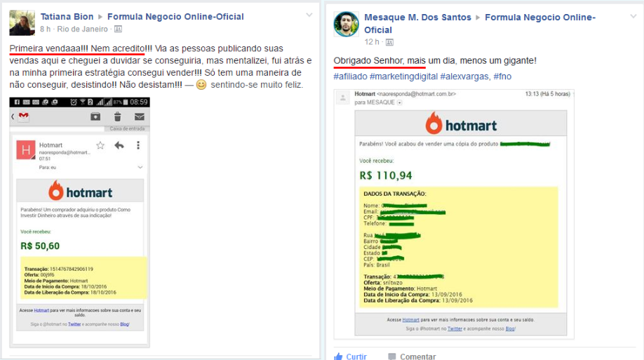Viewport: 644px width, 360px height.
Task: Click the mark unread envelope icon
Action: tap(139, 116)
